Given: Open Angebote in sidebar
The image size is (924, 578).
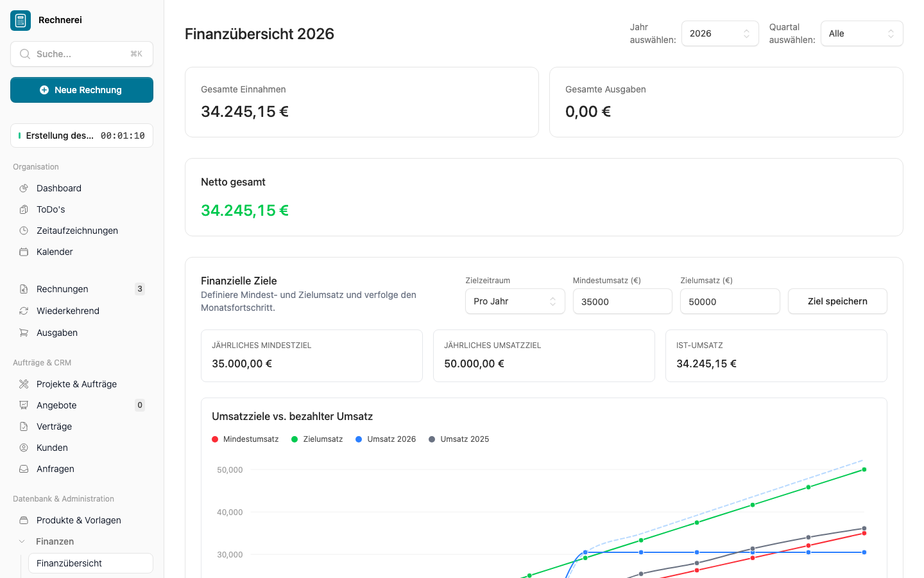Looking at the screenshot, I should click(81, 405).
